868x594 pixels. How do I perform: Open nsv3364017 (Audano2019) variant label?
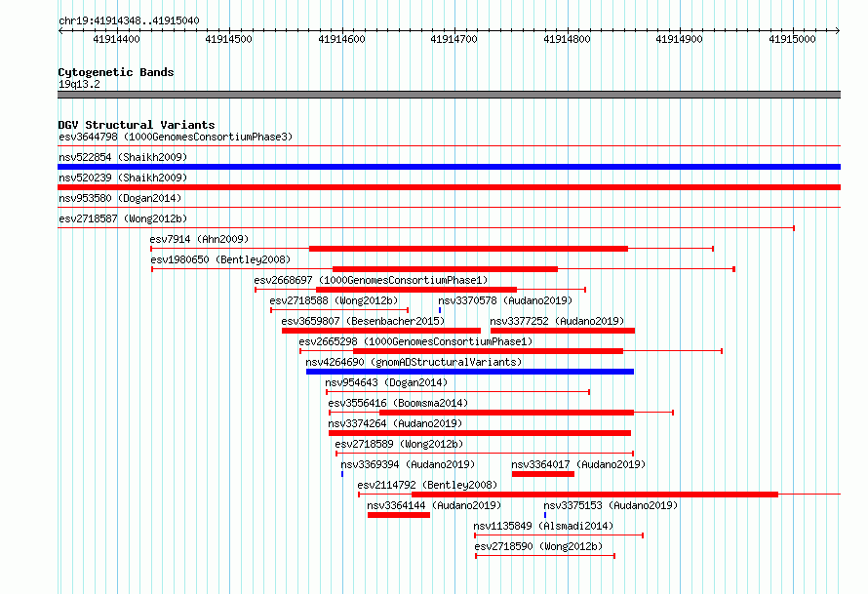[x=578, y=464]
